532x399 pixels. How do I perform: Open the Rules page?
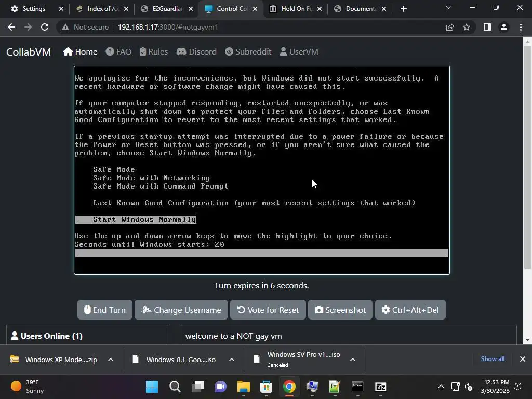coord(154,51)
